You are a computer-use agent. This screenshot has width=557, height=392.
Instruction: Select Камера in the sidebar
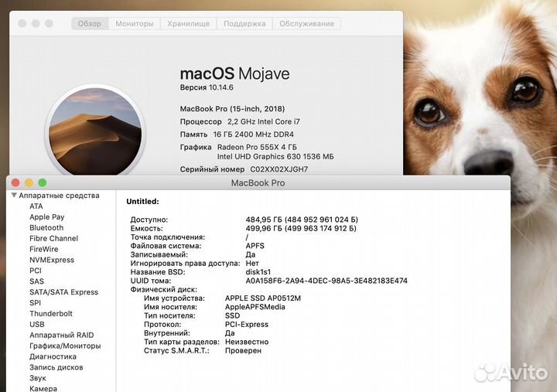[x=43, y=388]
